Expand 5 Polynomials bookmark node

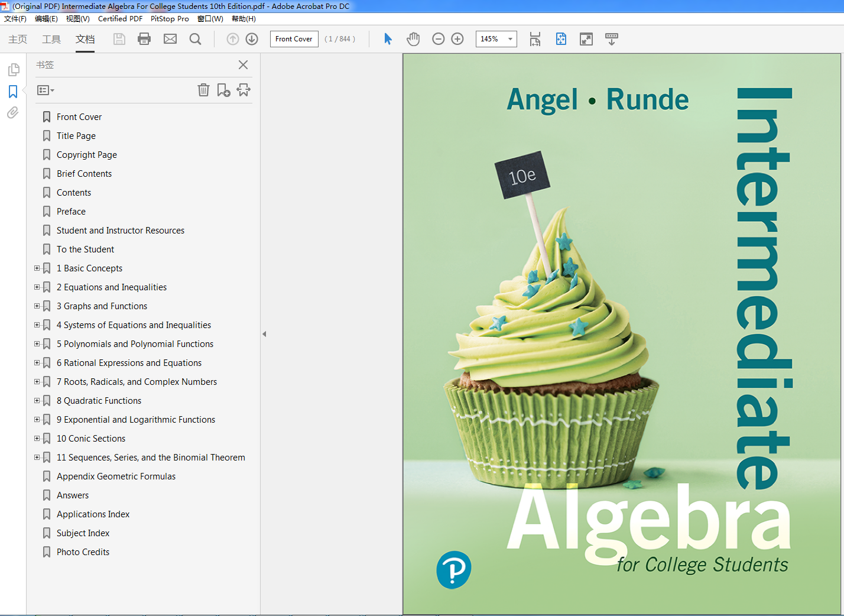tap(37, 344)
